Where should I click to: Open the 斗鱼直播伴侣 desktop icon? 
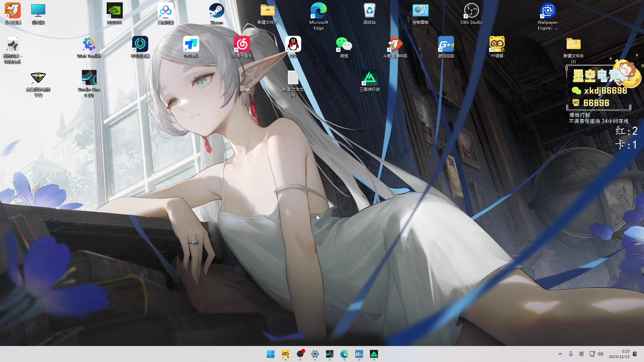pos(395,47)
